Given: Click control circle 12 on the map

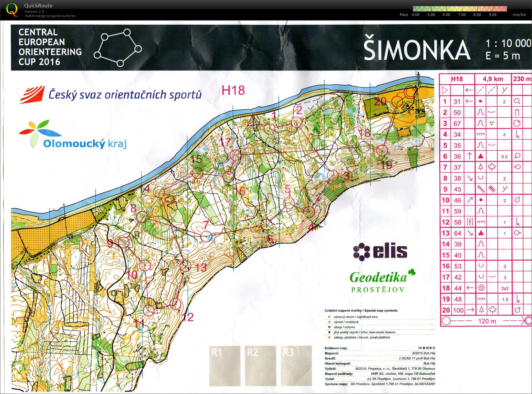Looking at the screenshot, I should tap(176, 304).
